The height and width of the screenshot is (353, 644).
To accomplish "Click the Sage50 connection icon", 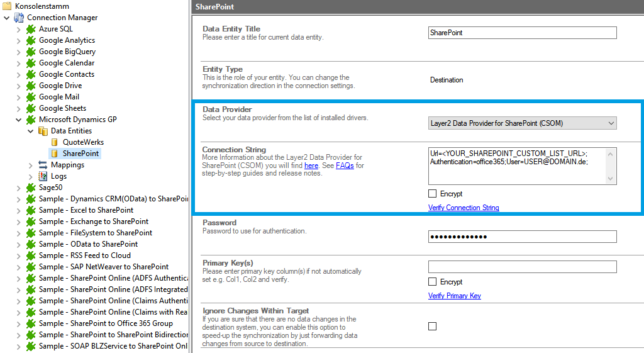I will click(x=30, y=188).
